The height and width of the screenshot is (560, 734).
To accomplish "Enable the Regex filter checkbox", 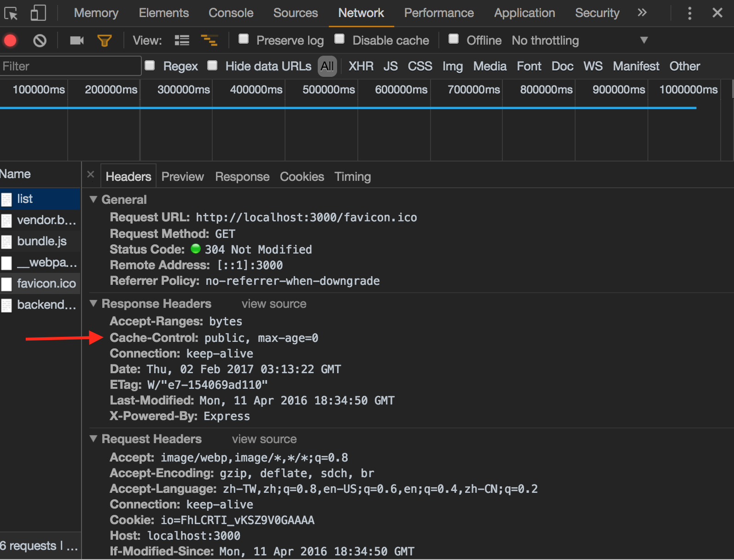I will click(150, 65).
